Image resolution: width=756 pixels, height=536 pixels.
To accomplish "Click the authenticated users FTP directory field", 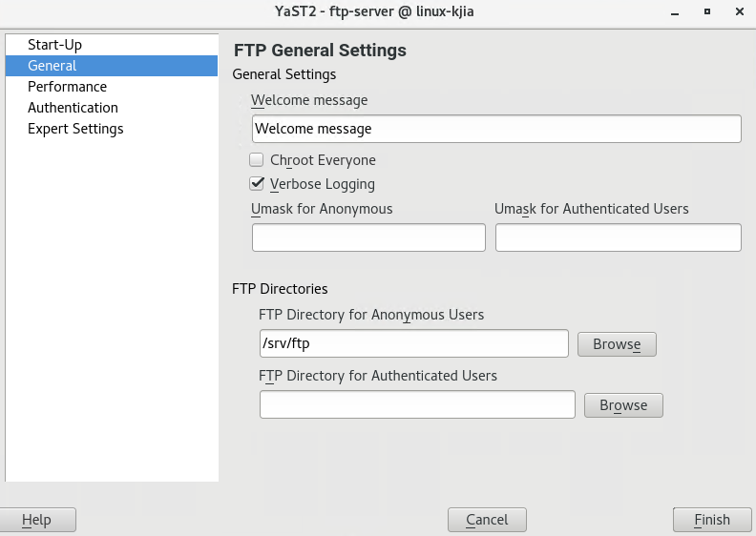I will [x=417, y=404].
